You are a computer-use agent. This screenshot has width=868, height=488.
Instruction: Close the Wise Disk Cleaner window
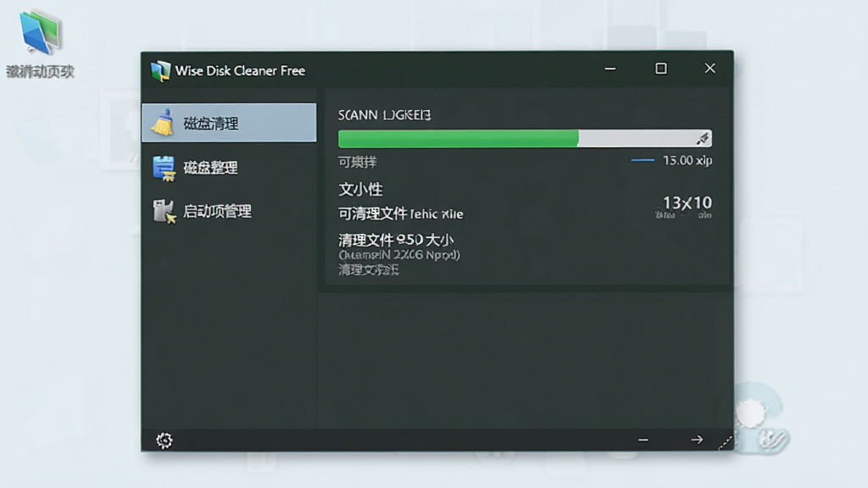(x=709, y=68)
